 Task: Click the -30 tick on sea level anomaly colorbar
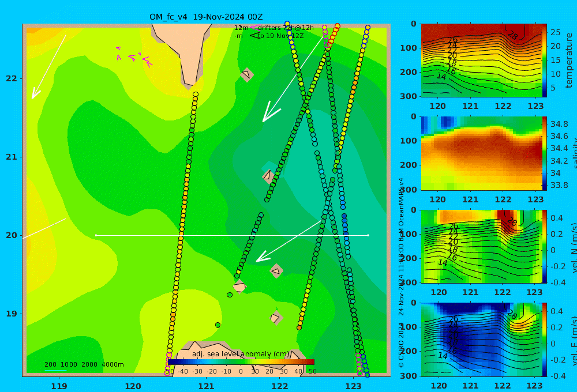[197, 371]
